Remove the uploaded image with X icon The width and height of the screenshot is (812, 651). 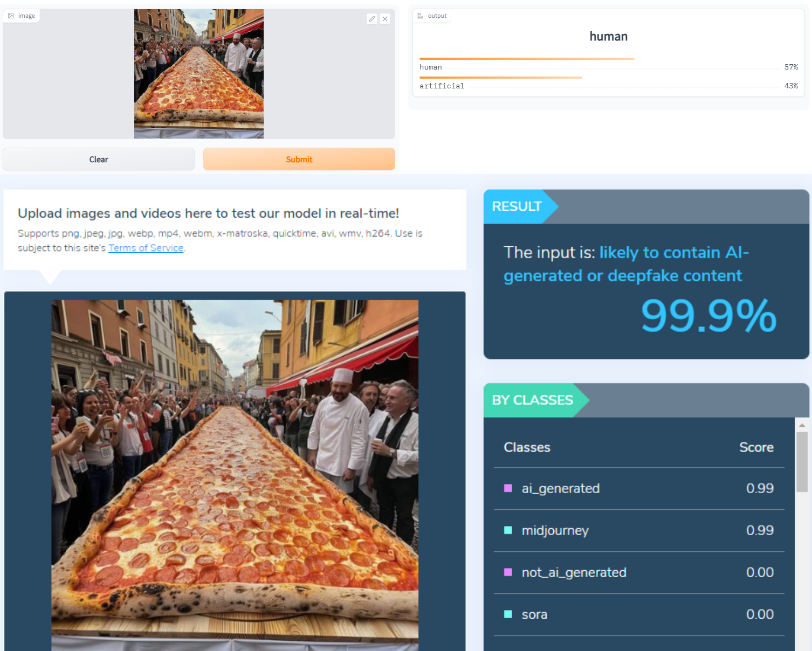click(x=385, y=19)
